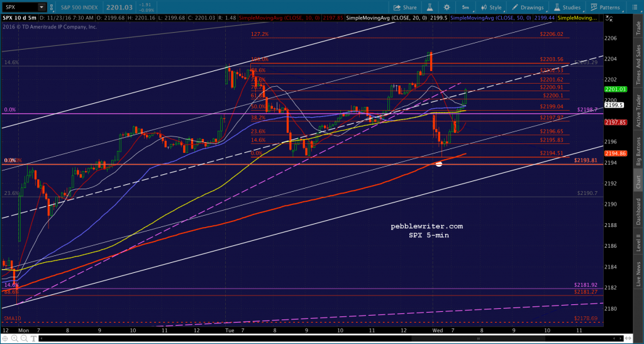Select the pan crosshair tool at bottom left
This screenshot has width=644, height=344.
pyautogui.click(x=4, y=339)
